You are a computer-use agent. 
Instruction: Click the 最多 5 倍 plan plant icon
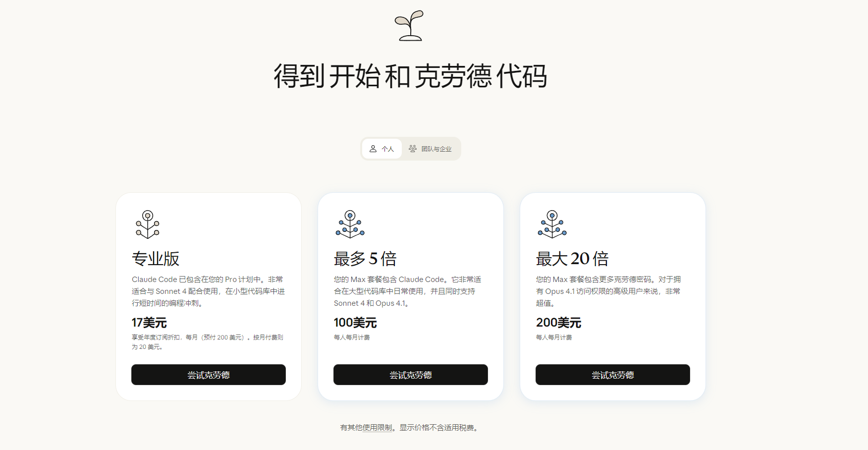pyautogui.click(x=350, y=225)
